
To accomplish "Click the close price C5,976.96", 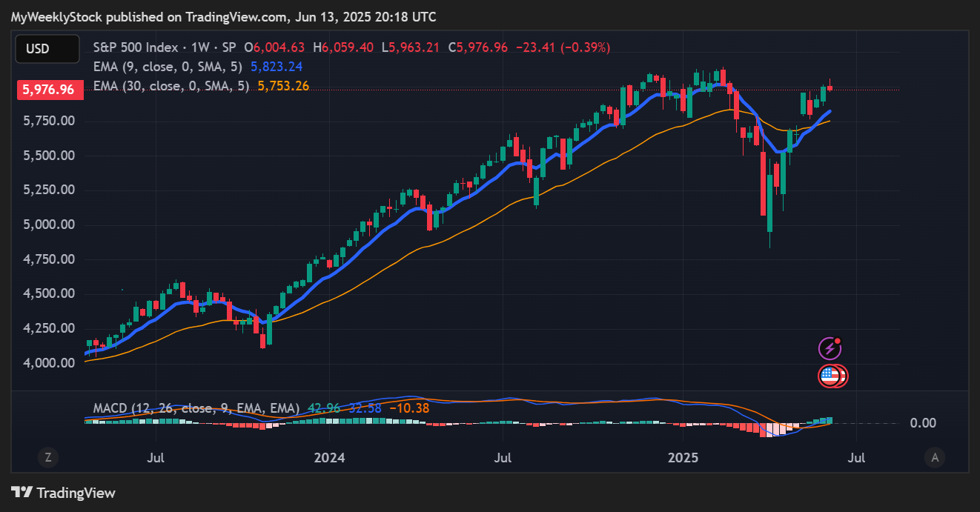I will (477, 47).
